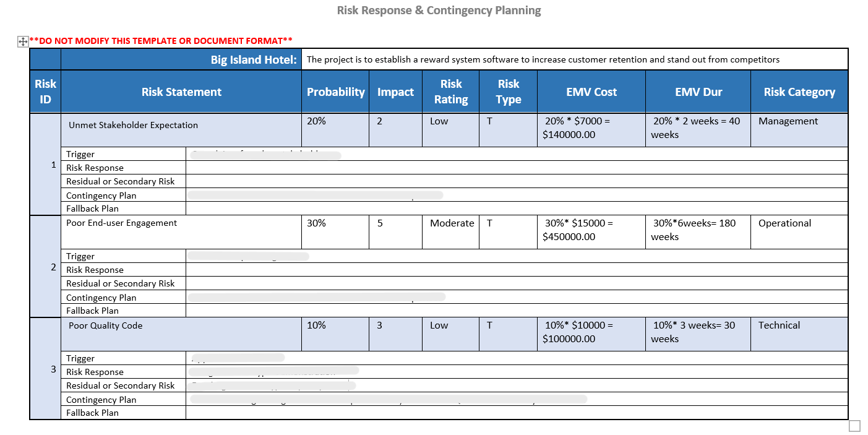868x435 pixels.
Task: Click the 'DO NOT MODIFY THIS TEMPLATE' warning text
Action: tap(161, 41)
